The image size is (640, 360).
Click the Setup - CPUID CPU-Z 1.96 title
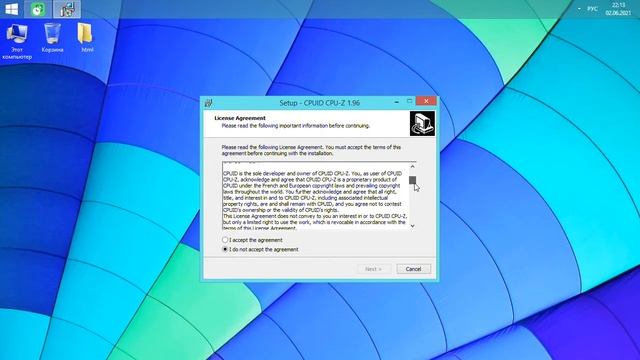(320, 103)
